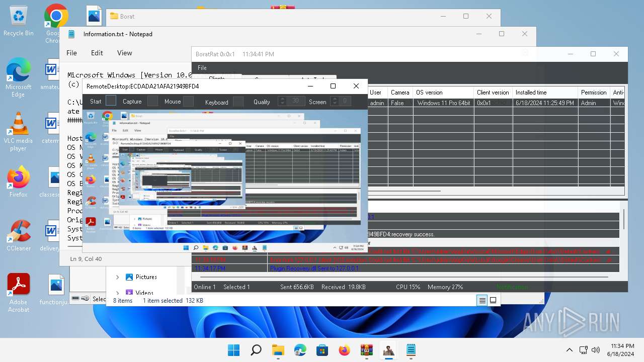644x362 pixels.
Task: Tick the Capture checkbox in RemoteDesktop
Action: click(x=152, y=101)
